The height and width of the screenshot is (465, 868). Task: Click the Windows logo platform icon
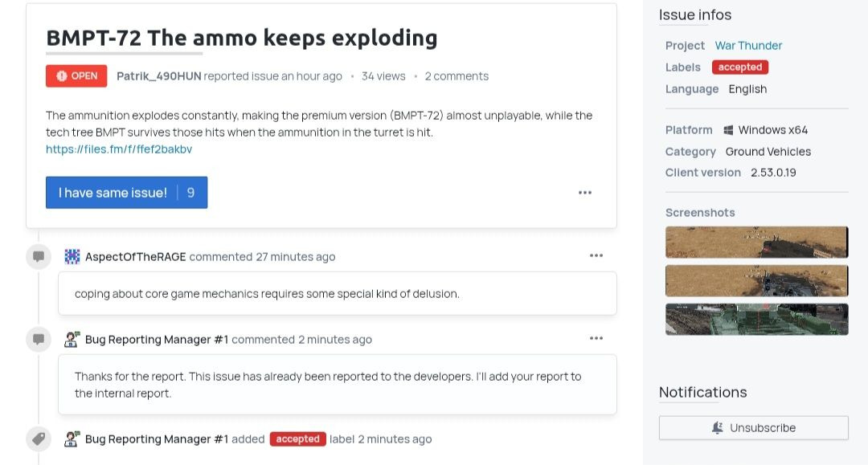(728, 130)
